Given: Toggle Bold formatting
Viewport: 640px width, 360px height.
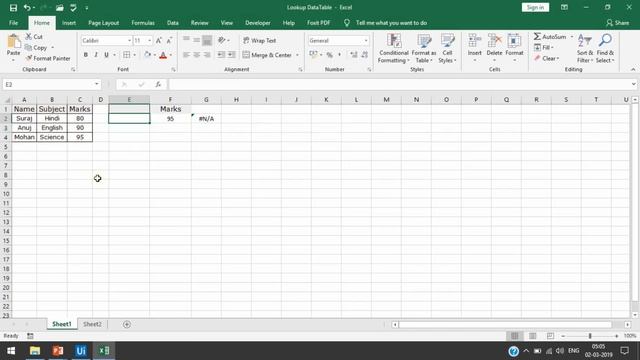Looking at the screenshot, I should (x=86, y=55).
